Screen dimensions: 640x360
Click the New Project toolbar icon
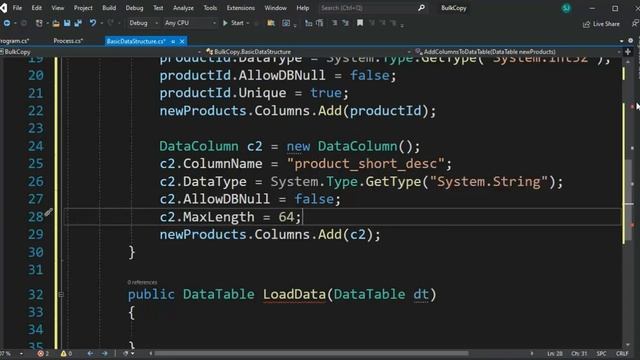pyautogui.click(x=39, y=23)
